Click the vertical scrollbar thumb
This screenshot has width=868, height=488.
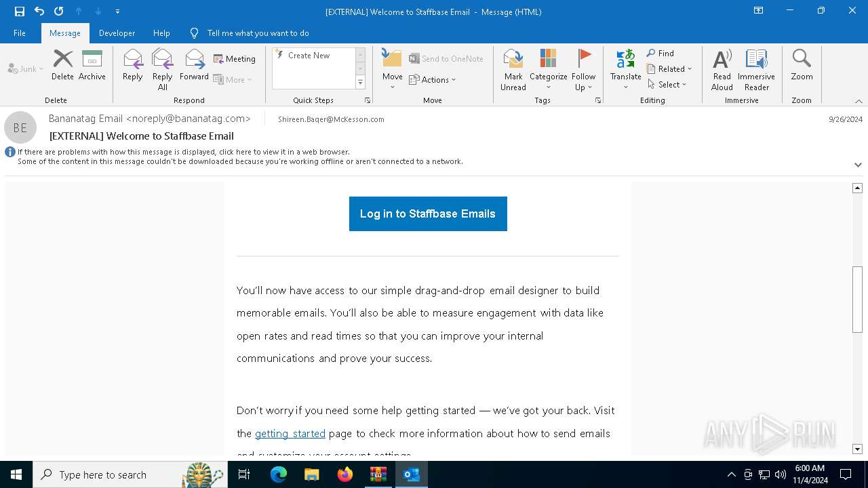click(x=858, y=300)
